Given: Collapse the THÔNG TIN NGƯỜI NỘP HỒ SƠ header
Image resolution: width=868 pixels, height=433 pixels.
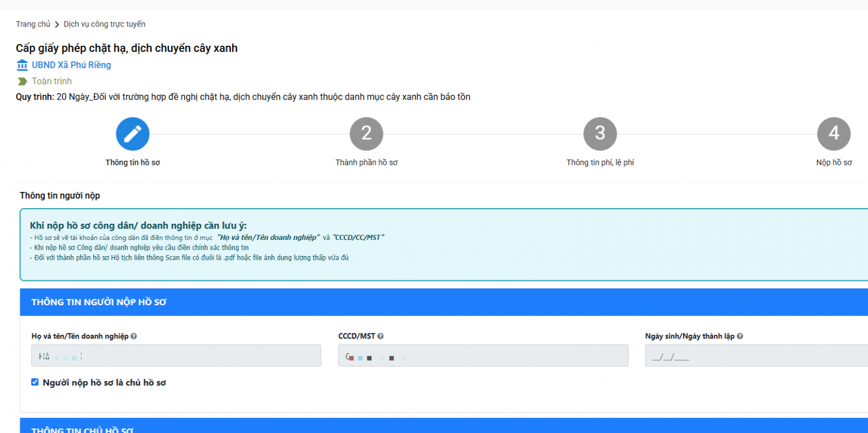Looking at the screenshot, I should click(x=443, y=302).
